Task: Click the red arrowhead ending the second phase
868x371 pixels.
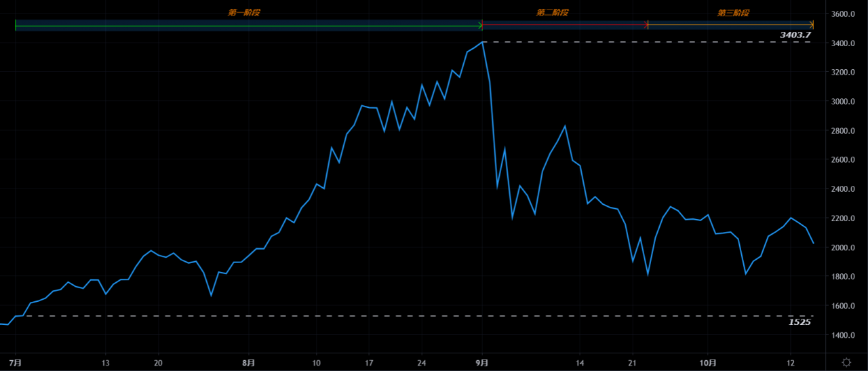Action: [x=646, y=26]
